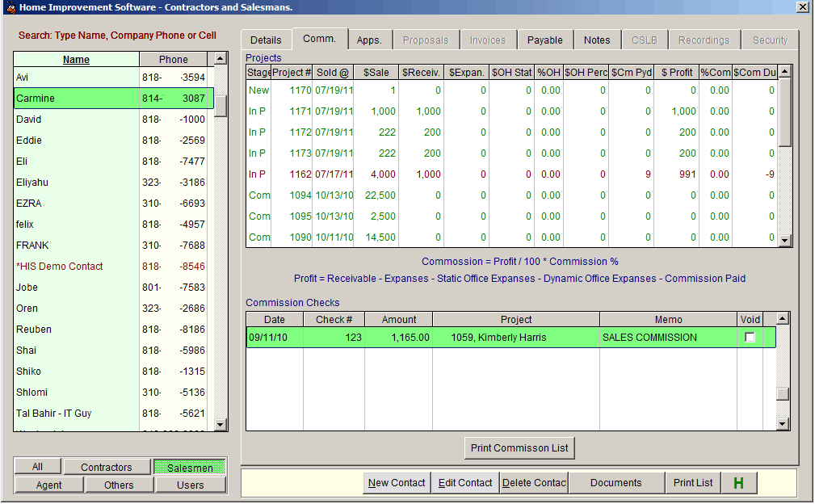The width and height of the screenshot is (815, 504).
Task: Click the Phone column header
Action: coord(173,59)
